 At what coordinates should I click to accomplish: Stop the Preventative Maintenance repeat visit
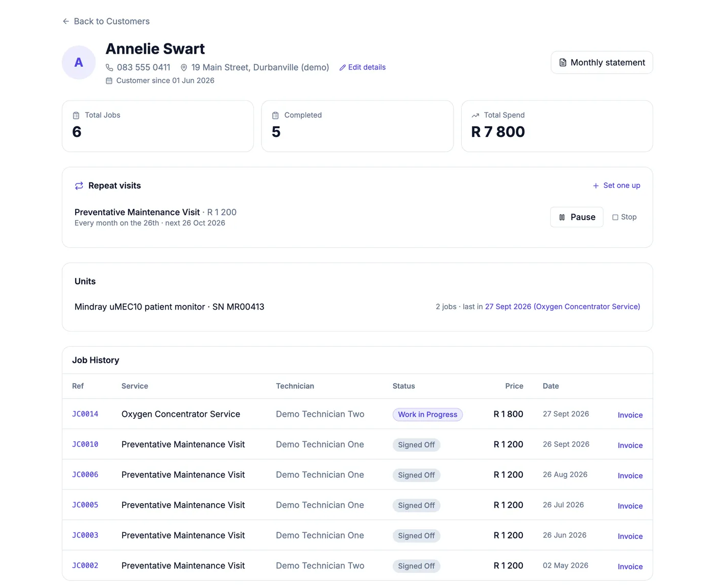(x=624, y=217)
